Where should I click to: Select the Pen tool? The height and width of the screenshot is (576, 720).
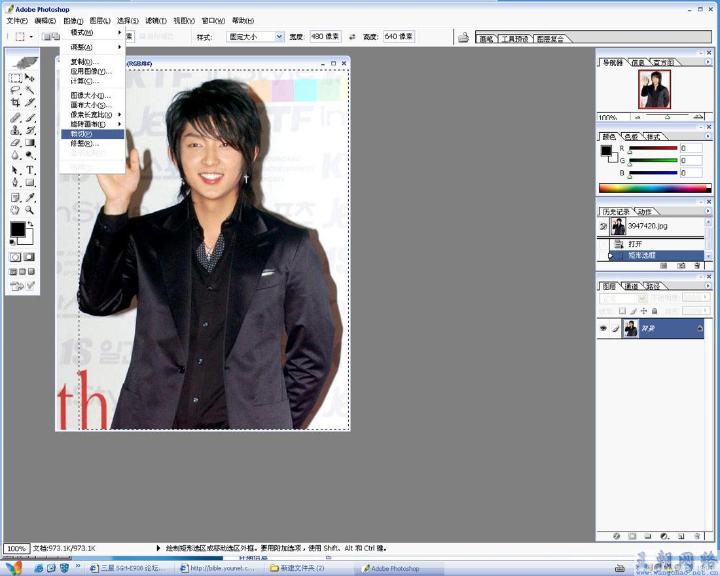tap(15, 182)
